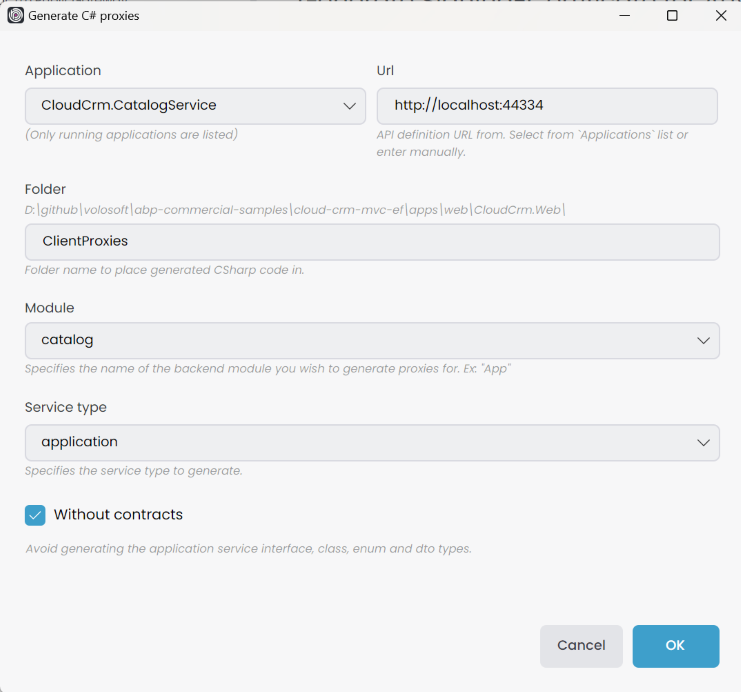Open the CloudCrm.CatalogService application dropdown

coord(180,106)
